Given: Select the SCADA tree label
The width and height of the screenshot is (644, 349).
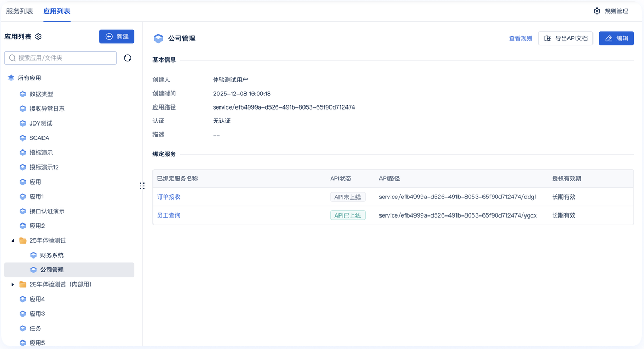Looking at the screenshot, I should 39,138.
